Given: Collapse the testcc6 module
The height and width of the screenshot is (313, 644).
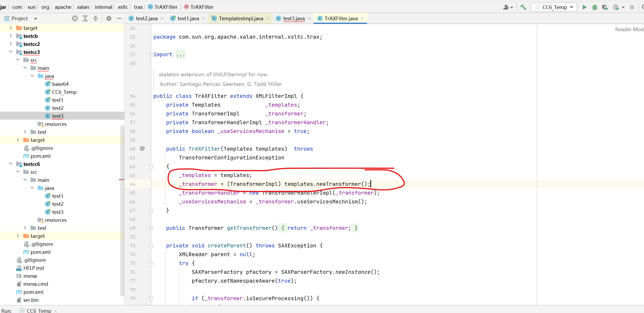Looking at the screenshot, I should point(11,164).
